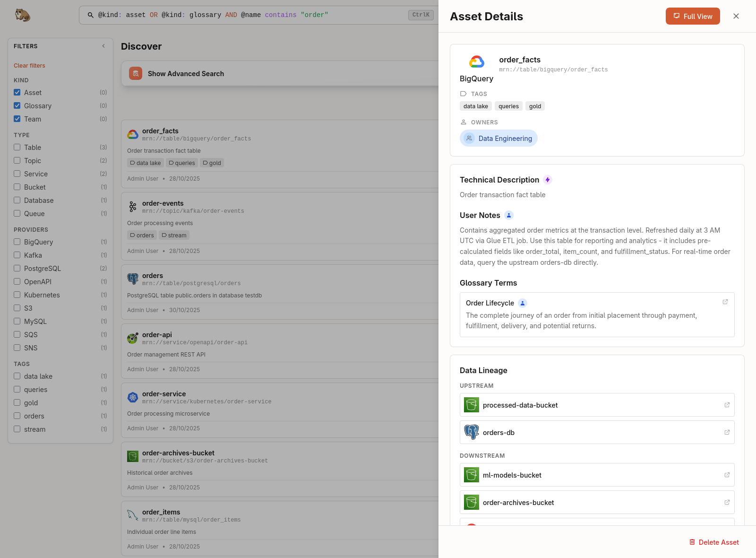Click the Clear filters link
Viewport: 756px width, 558px height.
(x=29, y=65)
